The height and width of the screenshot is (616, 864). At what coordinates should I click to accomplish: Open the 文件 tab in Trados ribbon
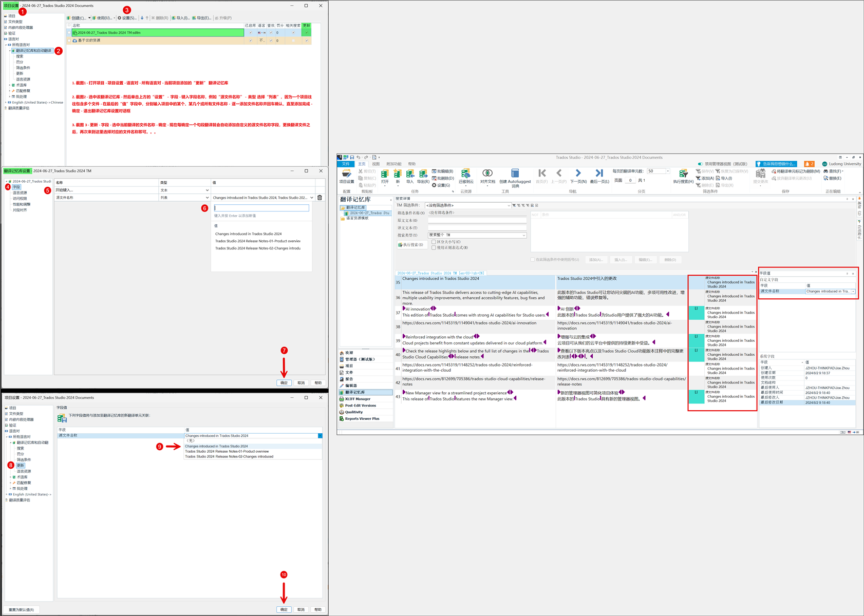coord(346,164)
